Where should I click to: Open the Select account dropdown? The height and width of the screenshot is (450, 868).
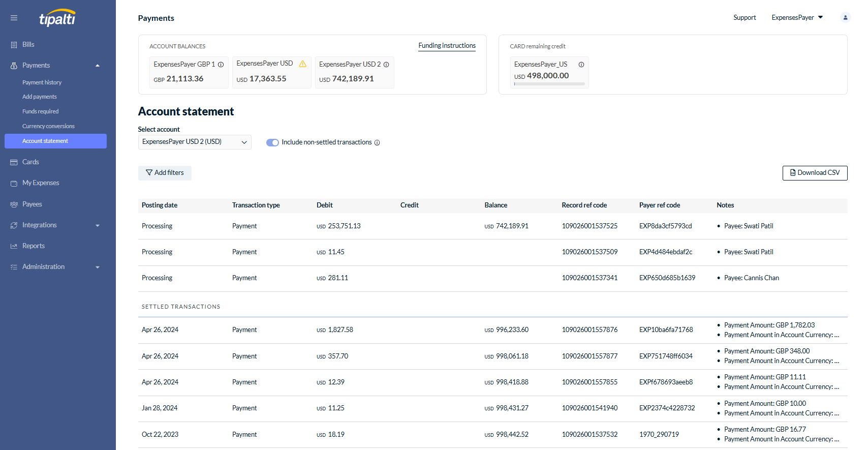[x=195, y=142]
